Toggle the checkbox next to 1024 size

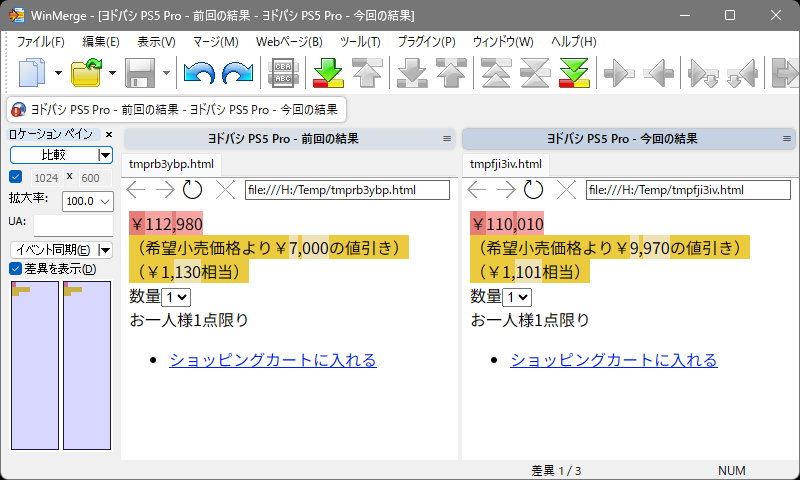click(15, 177)
